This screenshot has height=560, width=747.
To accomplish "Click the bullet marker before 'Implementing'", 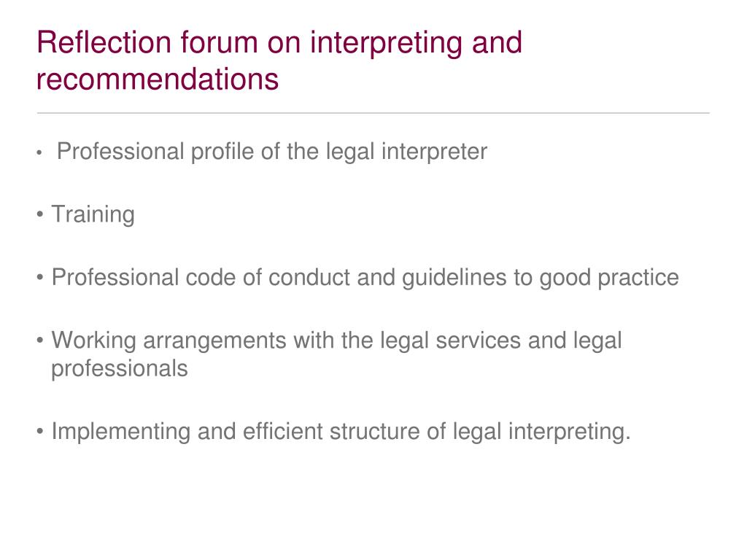I will pyautogui.click(x=40, y=432).
